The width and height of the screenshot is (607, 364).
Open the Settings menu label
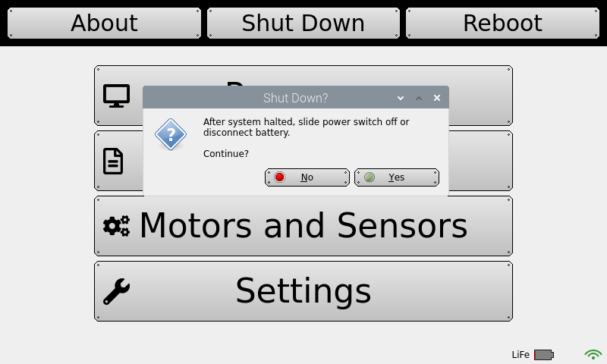pyautogui.click(x=303, y=291)
